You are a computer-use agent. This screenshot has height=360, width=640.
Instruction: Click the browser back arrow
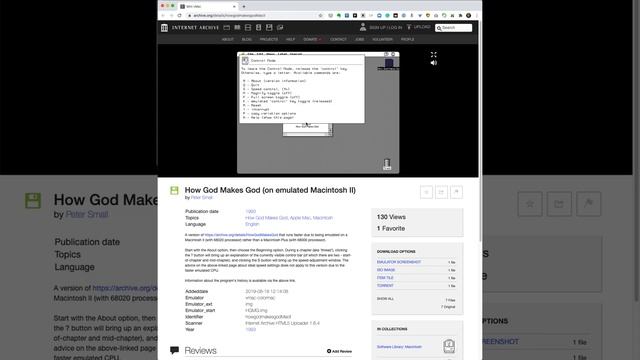coord(163,16)
